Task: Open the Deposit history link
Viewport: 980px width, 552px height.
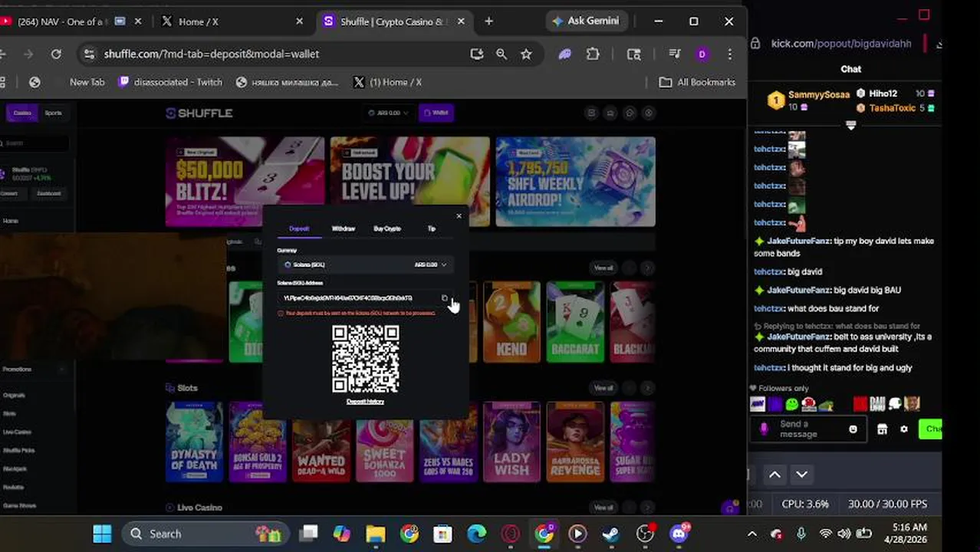Action: coord(365,402)
